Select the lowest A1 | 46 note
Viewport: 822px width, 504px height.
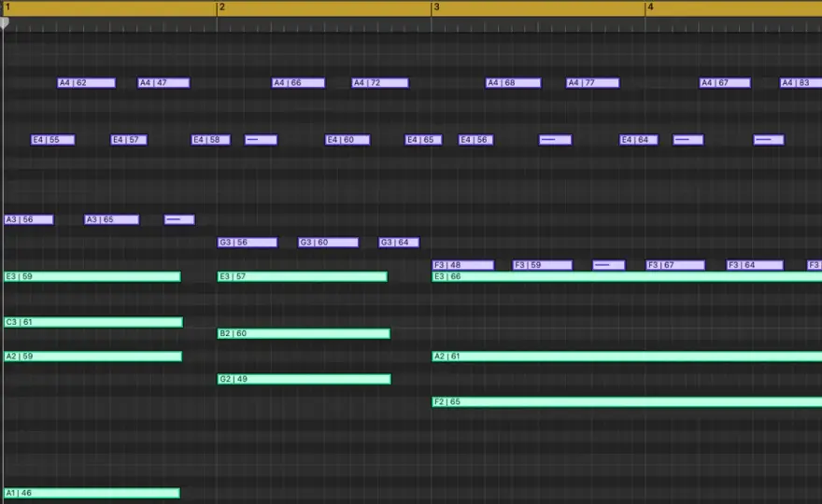[92, 493]
